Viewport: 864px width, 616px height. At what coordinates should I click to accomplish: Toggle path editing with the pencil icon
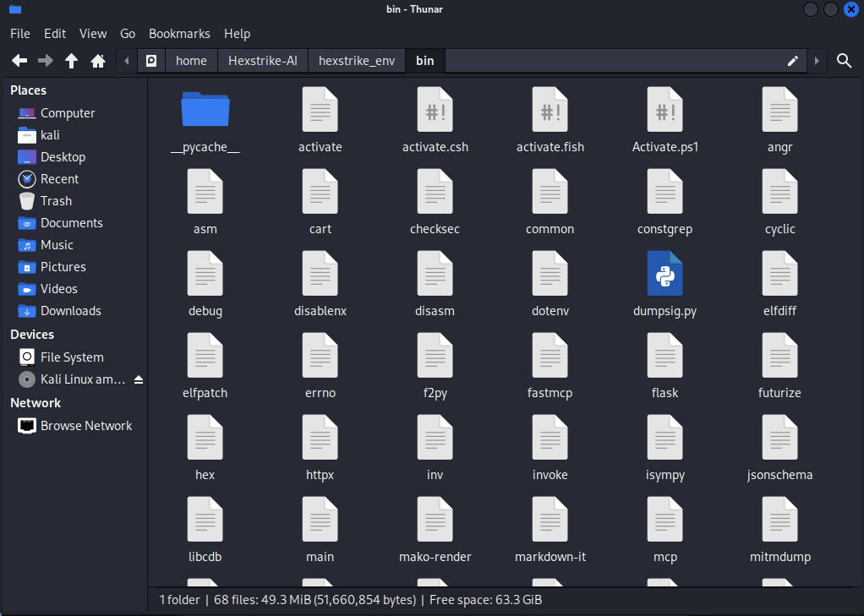tap(792, 61)
